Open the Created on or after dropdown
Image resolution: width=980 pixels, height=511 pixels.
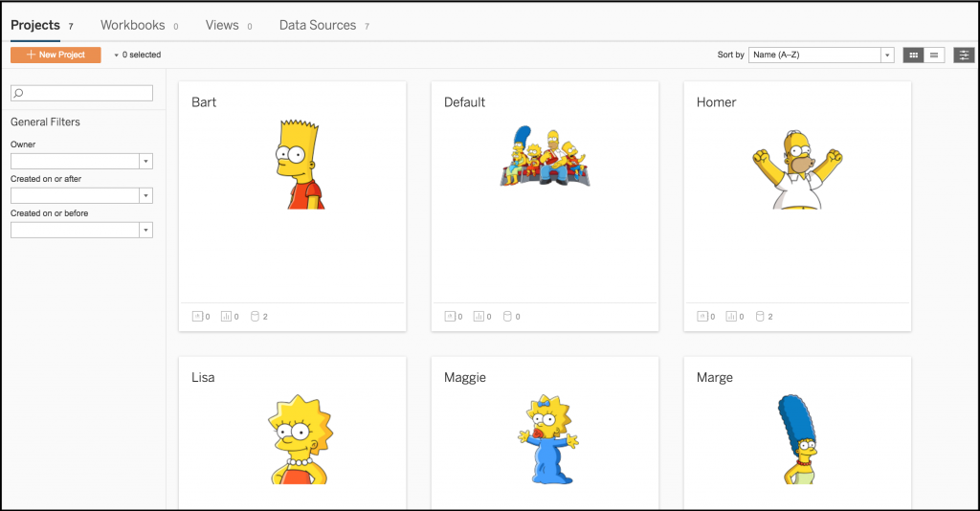point(82,195)
